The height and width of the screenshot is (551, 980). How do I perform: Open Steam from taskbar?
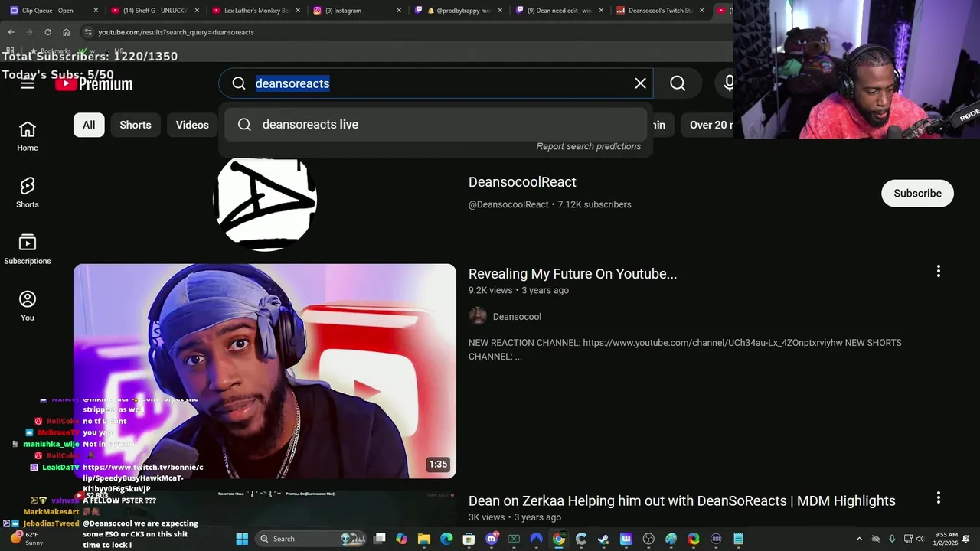[x=603, y=539]
